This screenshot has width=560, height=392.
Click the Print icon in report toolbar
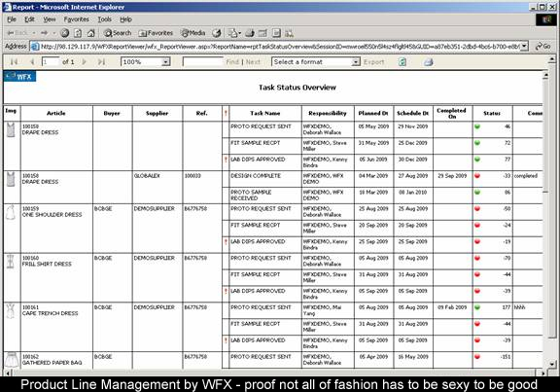(x=428, y=62)
